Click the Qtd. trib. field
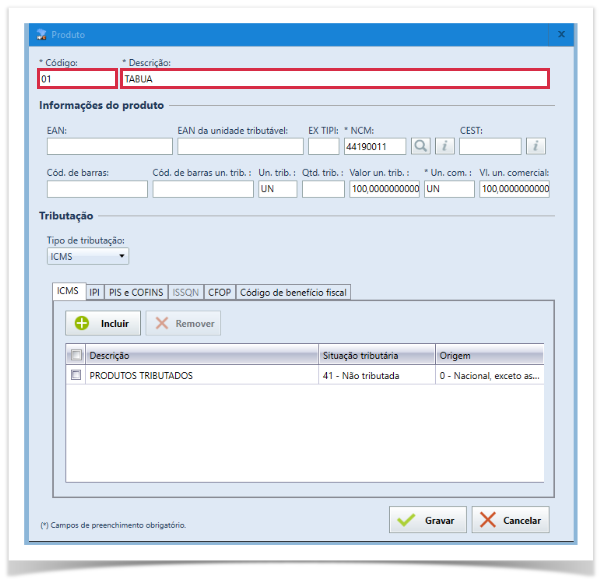The image size is (602, 579). [x=323, y=189]
